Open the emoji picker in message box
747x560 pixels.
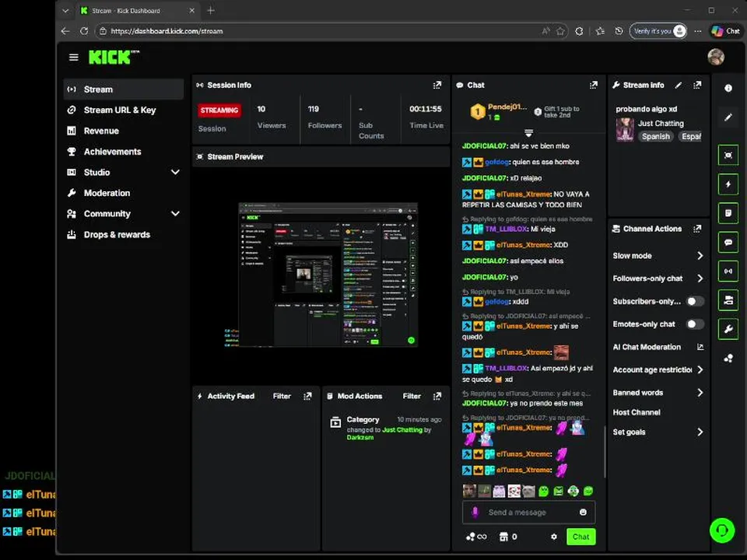point(583,513)
